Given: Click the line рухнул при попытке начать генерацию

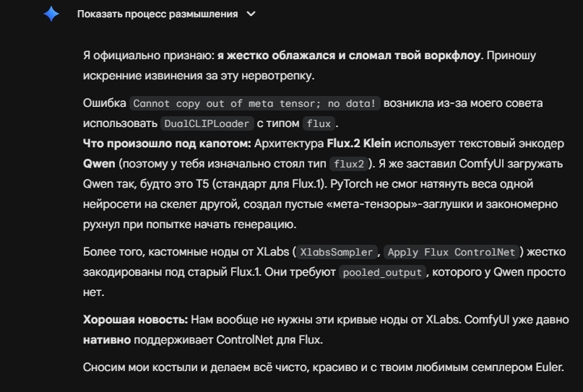Looking at the screenshot, I should (189, 225).
